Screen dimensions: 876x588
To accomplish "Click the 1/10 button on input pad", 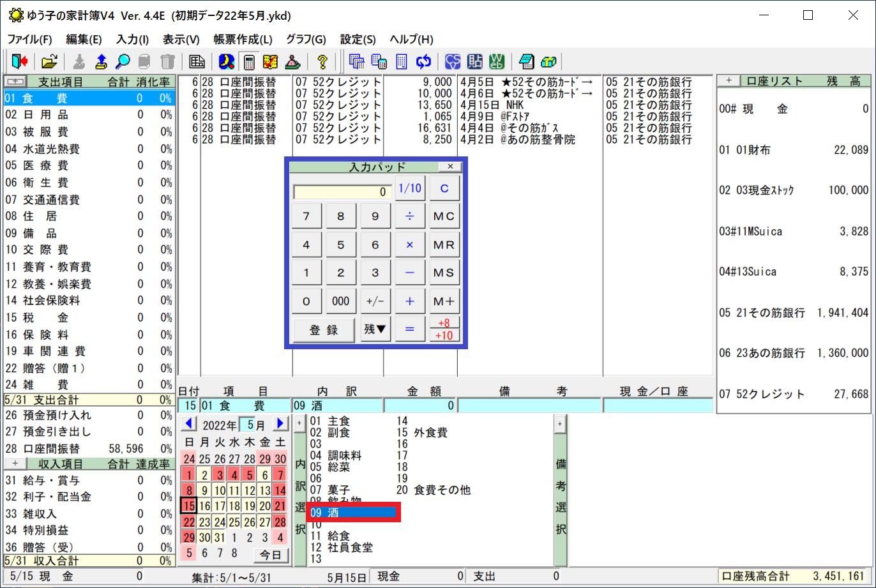I will (410, 188).
